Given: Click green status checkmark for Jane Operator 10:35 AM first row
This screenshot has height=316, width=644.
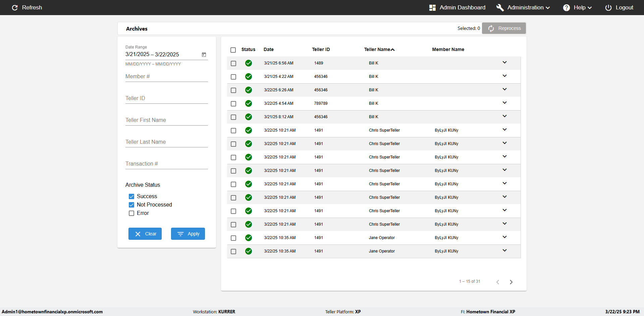Looking at the screenshot, I should pyautogui.click(x=249, y=238).
